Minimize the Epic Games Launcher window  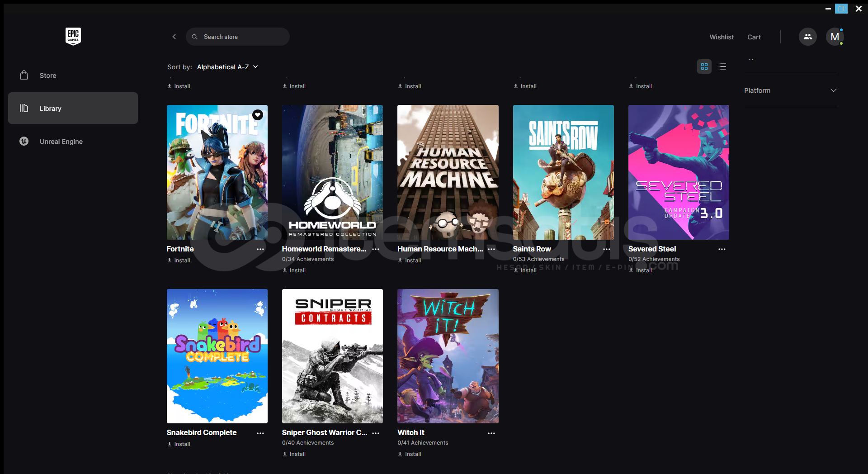click(x=828, y=9)
